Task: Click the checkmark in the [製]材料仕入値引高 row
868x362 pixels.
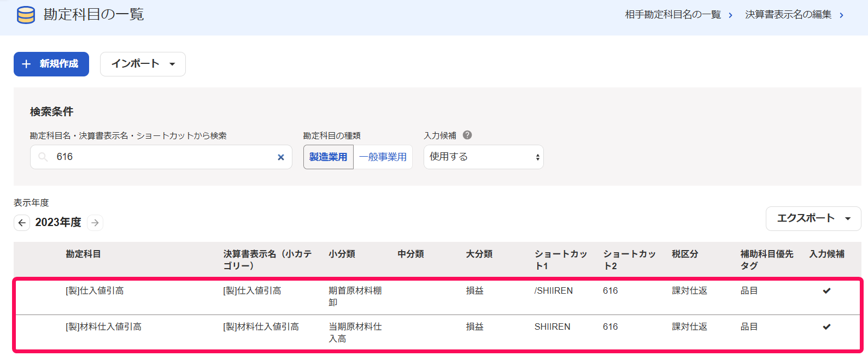Action: point(826,327)
